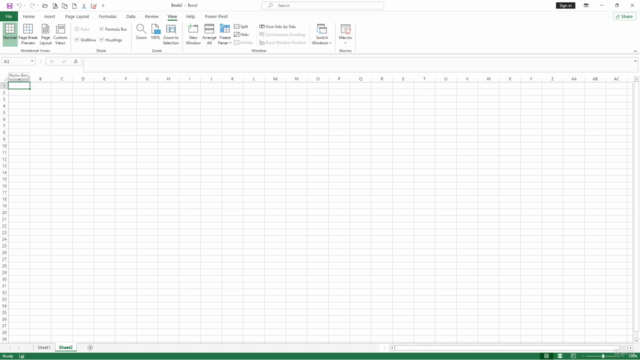Click the search magnifier icon in title bar
The width and height of the screenshot is (640, 360).
coord(270,6)
